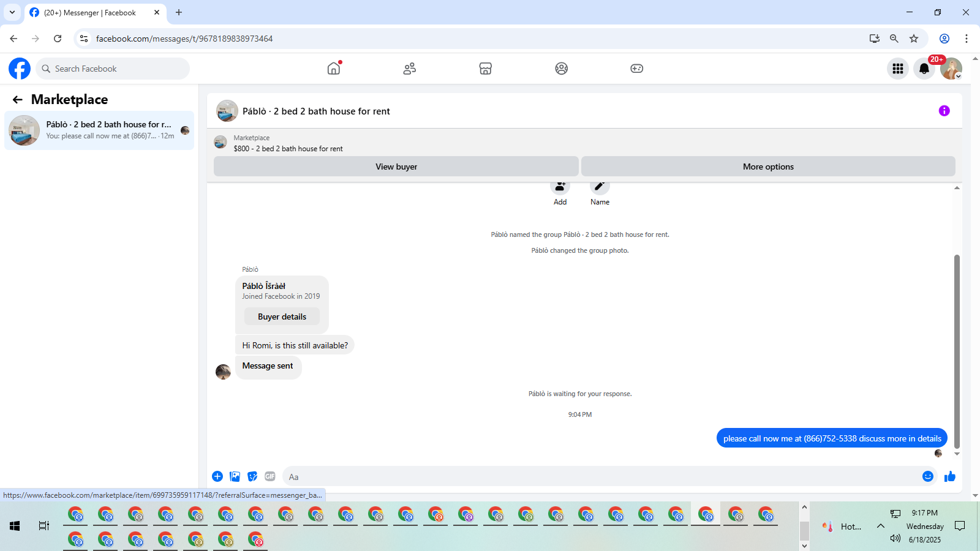Open the $800 - 2 bed 2 bath listing link

click(288, 149)
